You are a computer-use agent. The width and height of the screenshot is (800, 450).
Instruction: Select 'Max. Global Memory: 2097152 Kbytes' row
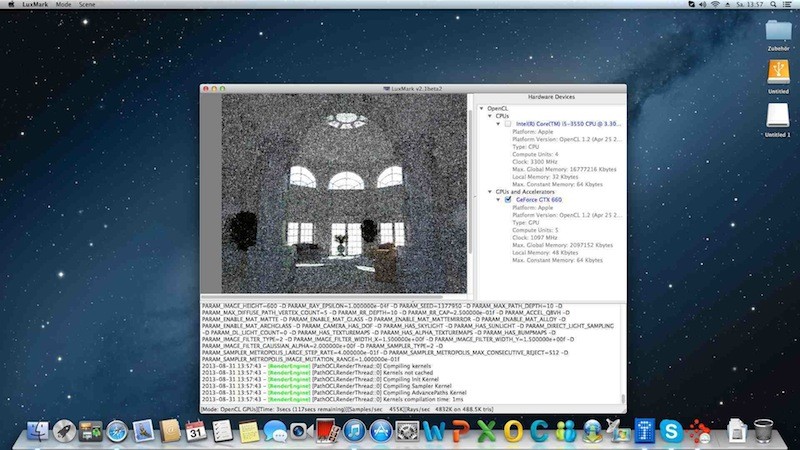[x=562, y=245]
